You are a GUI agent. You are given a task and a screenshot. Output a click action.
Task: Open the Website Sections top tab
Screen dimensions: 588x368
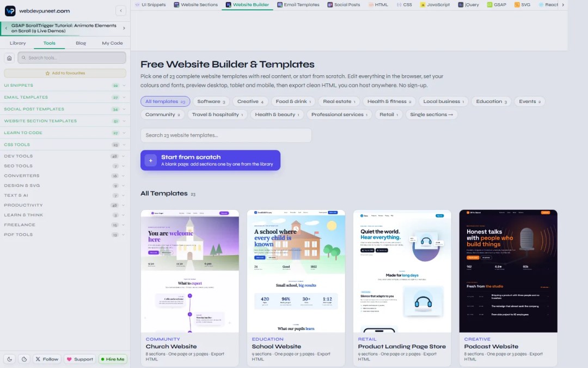[x=196, y=4]
